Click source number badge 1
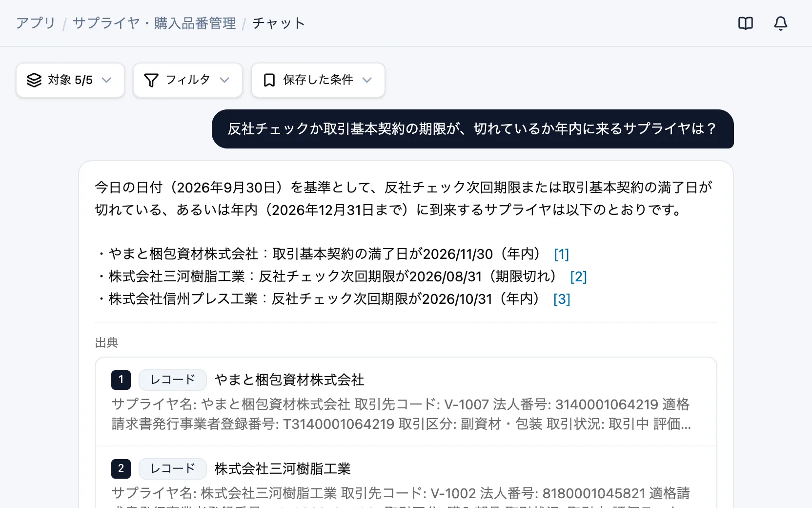Screen dimensions: 812x508 (x=121, y=380)
